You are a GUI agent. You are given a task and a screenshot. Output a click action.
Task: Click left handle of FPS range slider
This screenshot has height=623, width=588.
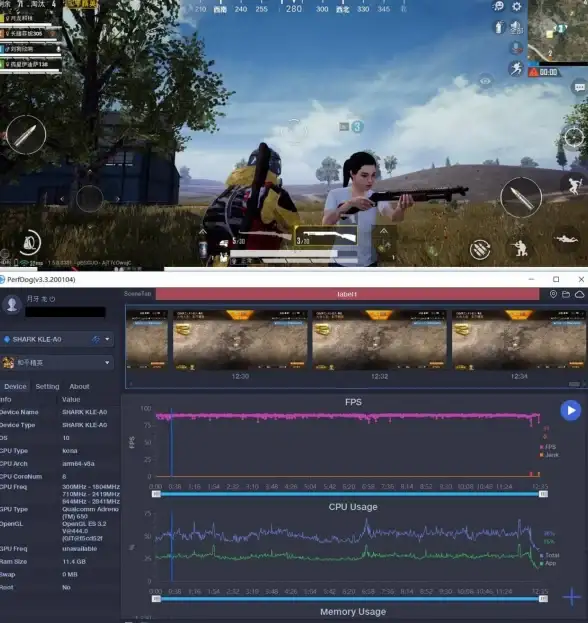pos(156,494)
